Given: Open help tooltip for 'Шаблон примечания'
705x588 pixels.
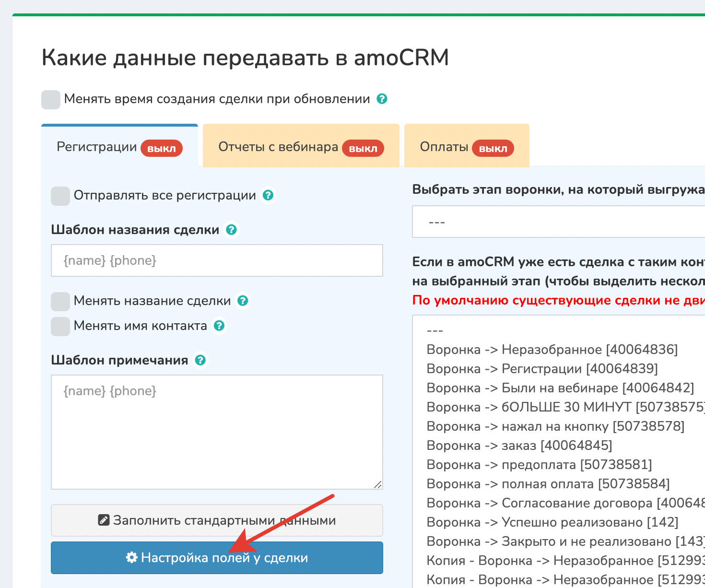Looking at the screenshot, I should [200, 360].
